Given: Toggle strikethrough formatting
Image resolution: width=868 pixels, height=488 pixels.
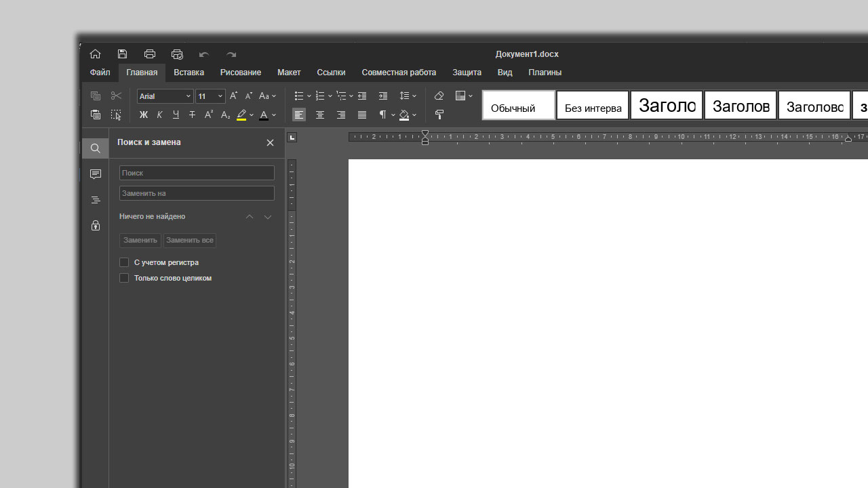Looking at the screenshot, I should pyautogui.click(x=192, y=115).
